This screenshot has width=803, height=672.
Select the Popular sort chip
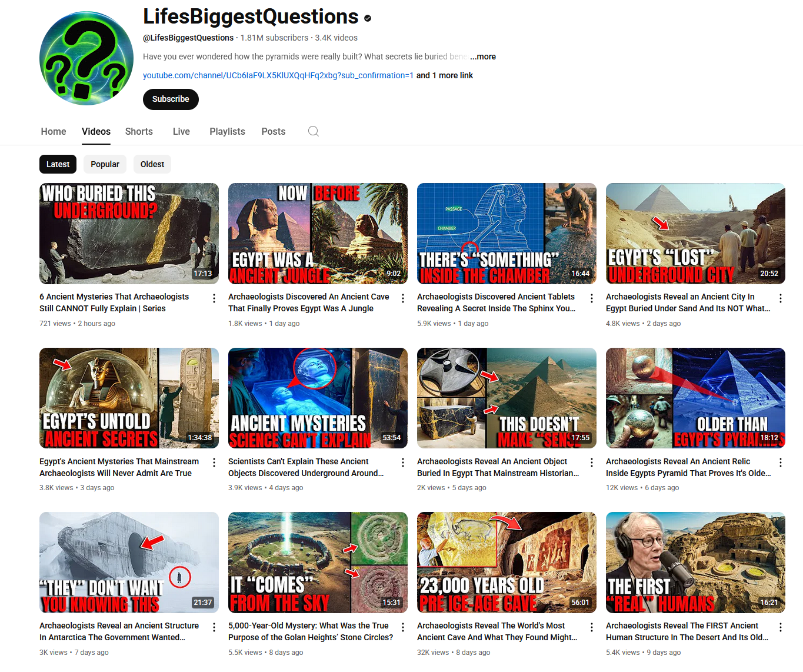coord(105,164)
